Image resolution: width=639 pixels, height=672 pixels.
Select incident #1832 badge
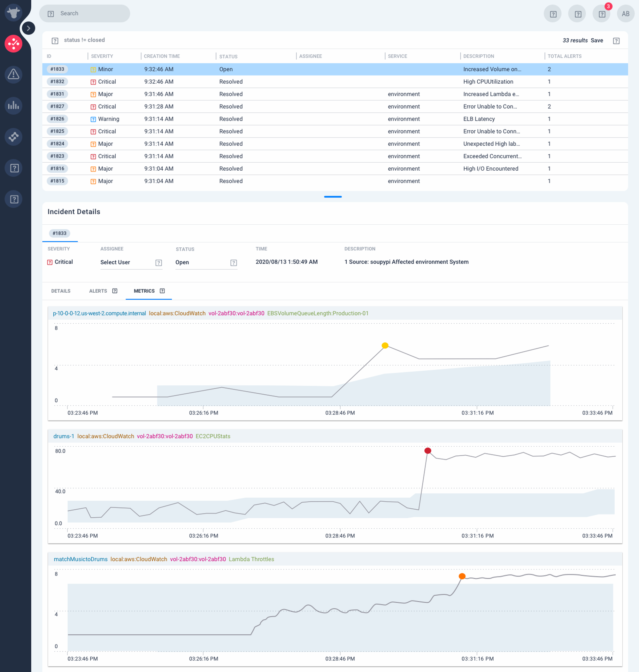[57, 81]
